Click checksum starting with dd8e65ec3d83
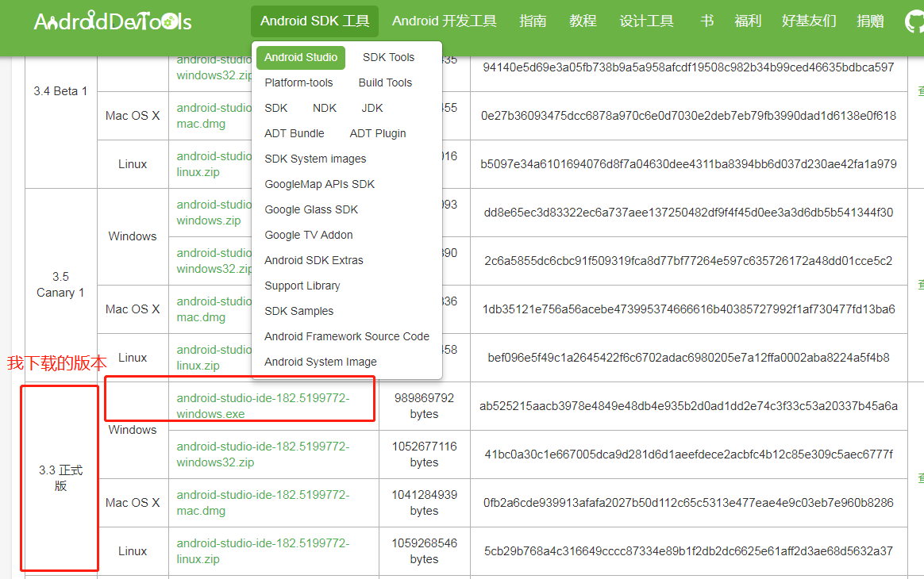The height and width of the screenshot is (579, 924). [x=688, y=213]
